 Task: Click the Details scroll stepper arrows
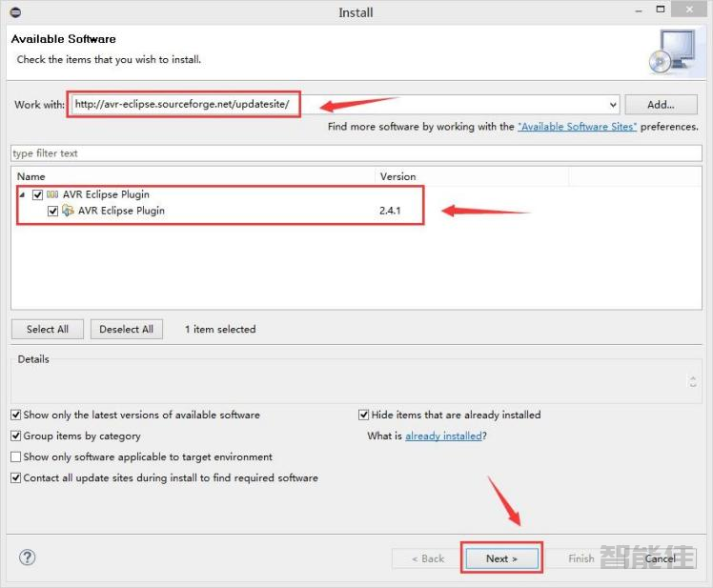click(x=694, y=381)
